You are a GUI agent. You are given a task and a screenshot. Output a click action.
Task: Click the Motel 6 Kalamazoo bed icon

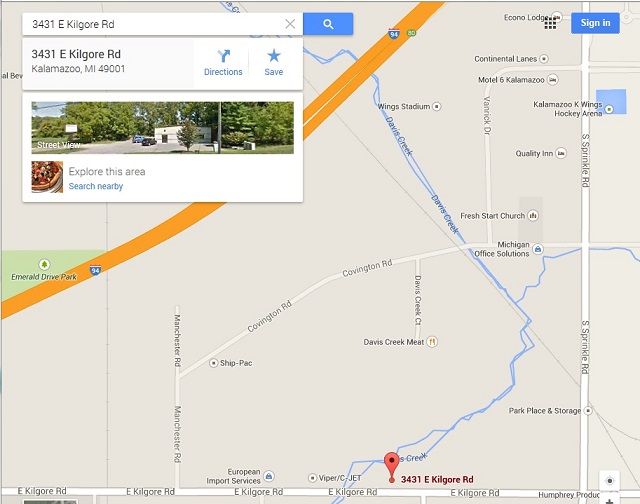(x=553, y=80)
